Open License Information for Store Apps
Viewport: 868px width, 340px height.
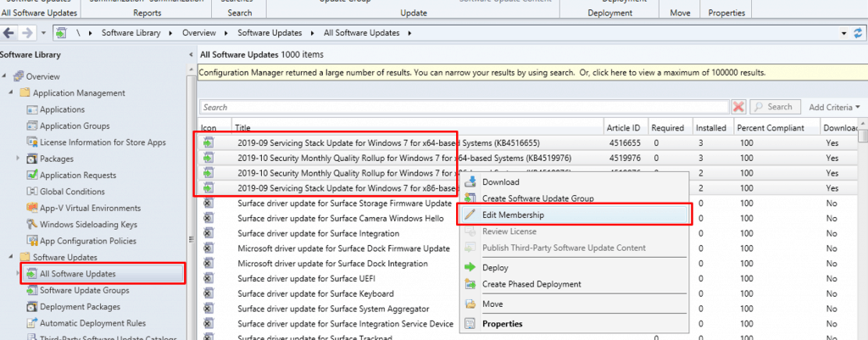(103, 142)
